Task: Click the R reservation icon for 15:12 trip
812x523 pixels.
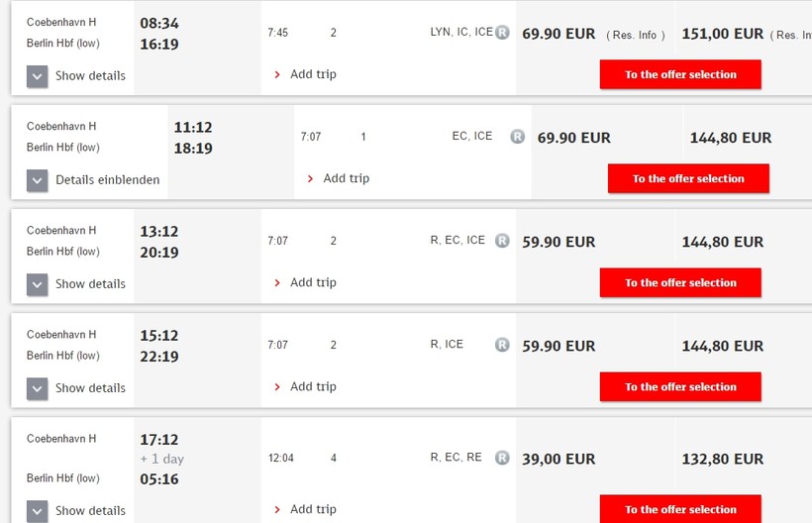Action: point(502,345)
